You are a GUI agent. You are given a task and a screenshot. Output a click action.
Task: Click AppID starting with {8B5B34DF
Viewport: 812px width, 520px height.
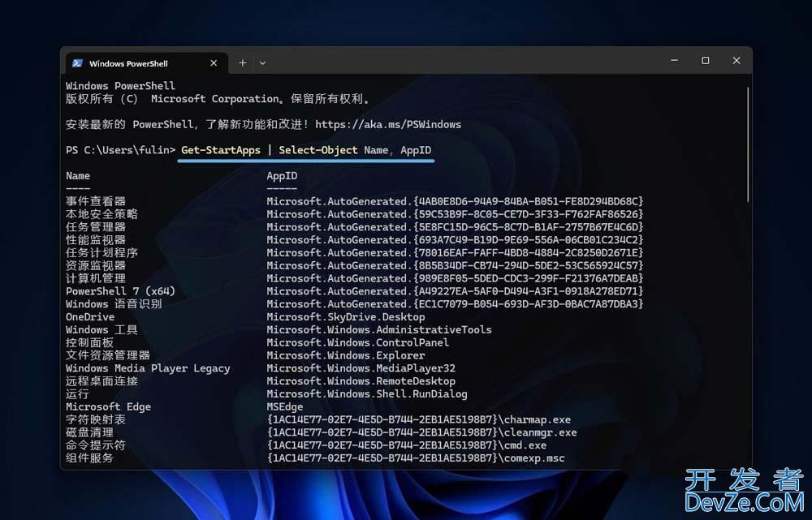(x=456, y=265)
